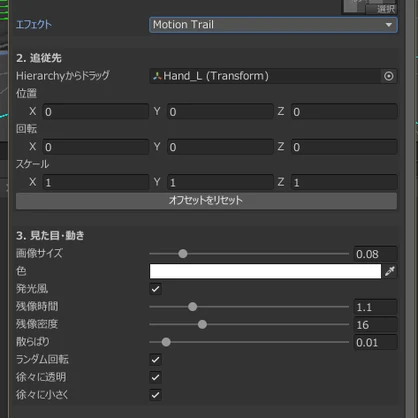Click the Transform icon beside Hand_L
This screenshot has height=418, width=418.
coord(157,76)
